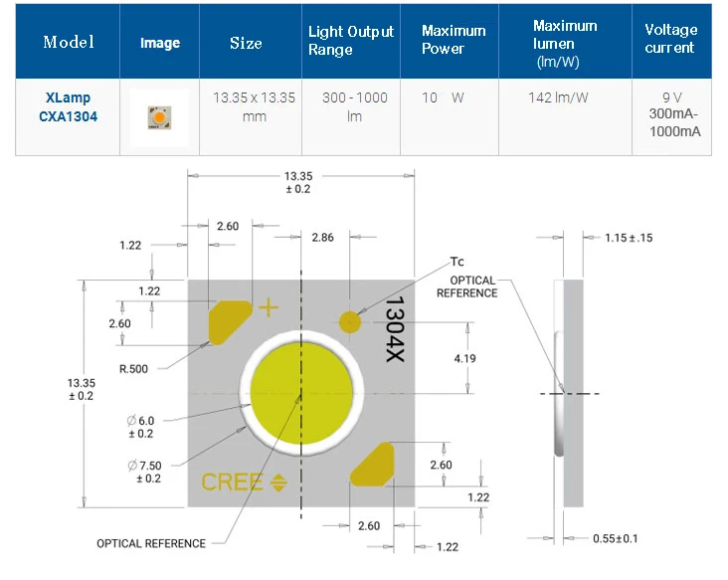Click the yellow plus polarity symbol

pyautogui.click(x=268, y=307)
